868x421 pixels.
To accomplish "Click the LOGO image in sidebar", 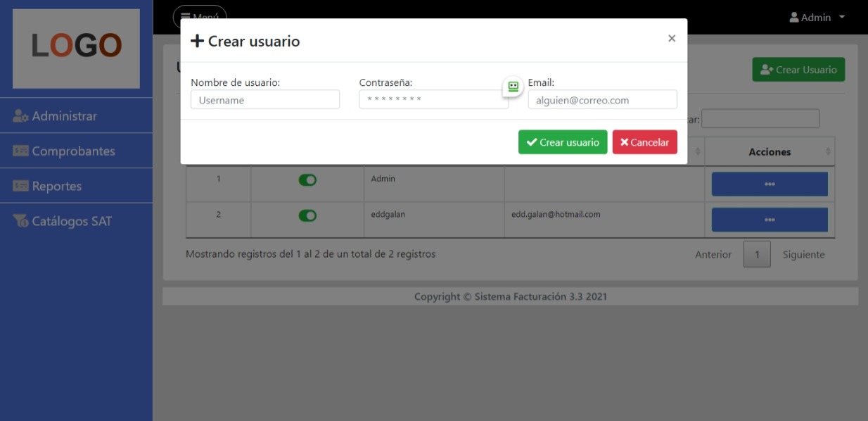I will click(x=76, y=49).
